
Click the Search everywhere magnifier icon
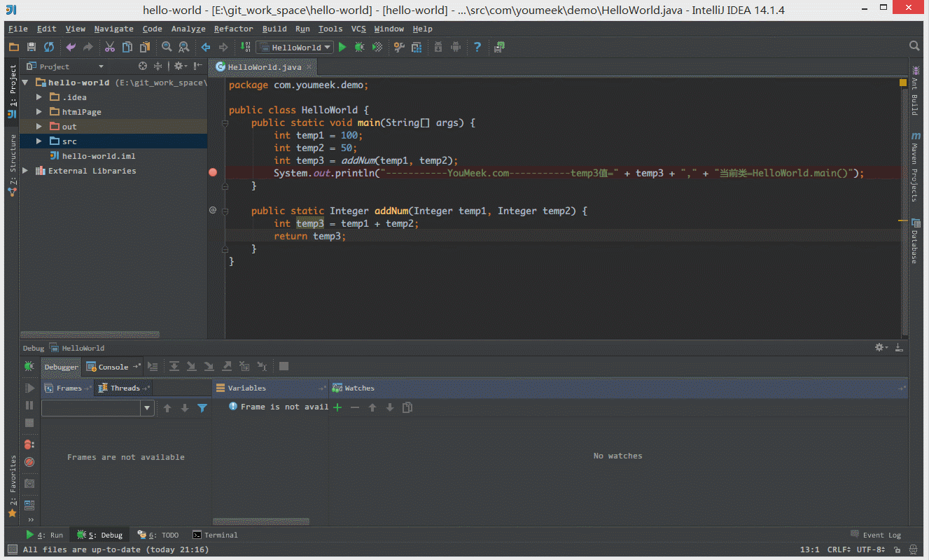coord(914,46)
